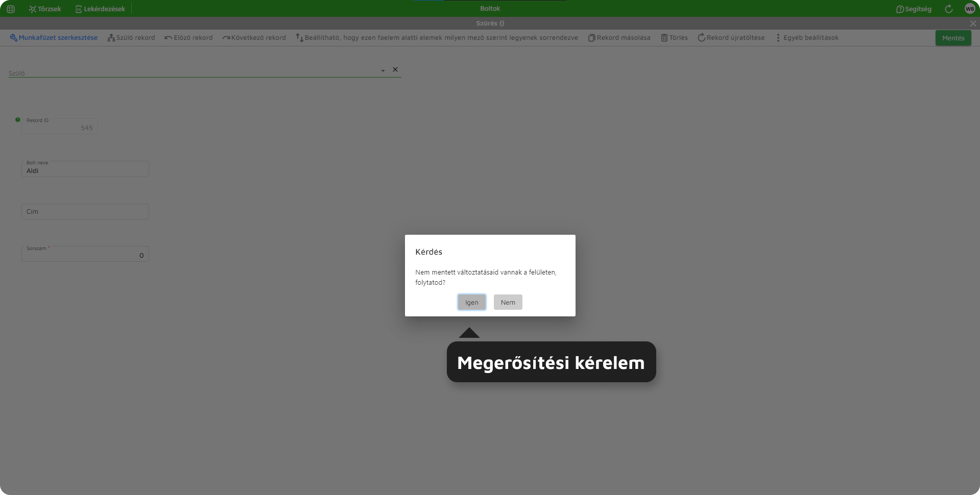Image resolution: width=980 pixels, height=495 pixels.
Task: Click the green Rekord ID help icon
Action: coord(18,120)
